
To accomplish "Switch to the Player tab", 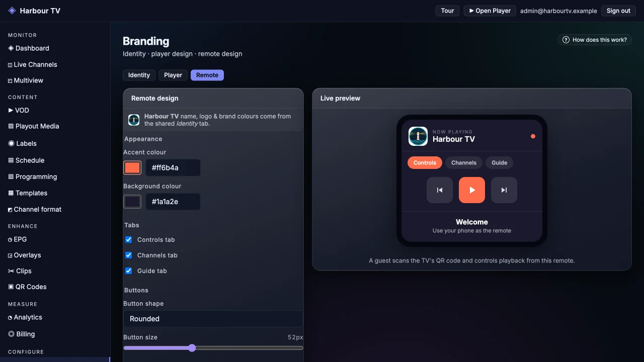I will (x=173, y=75).
